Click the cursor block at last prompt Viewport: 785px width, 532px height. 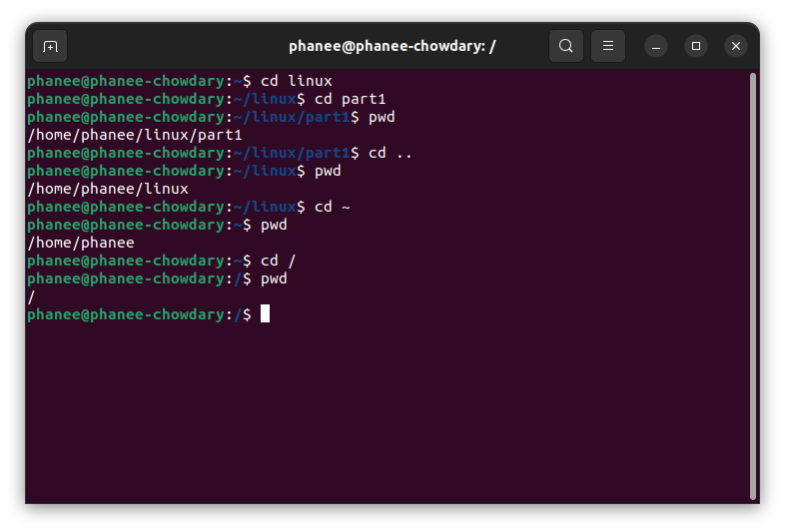(266, 313)
